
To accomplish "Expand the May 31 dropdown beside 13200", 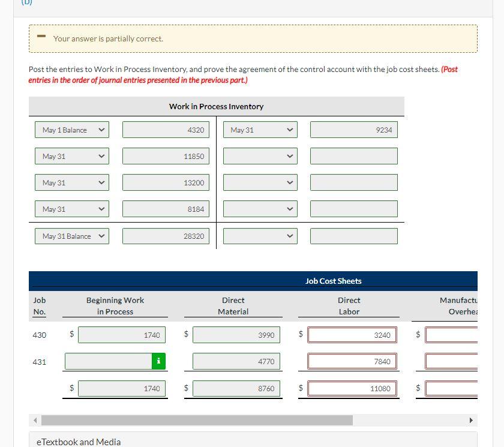I will click(x=72, y=182).
